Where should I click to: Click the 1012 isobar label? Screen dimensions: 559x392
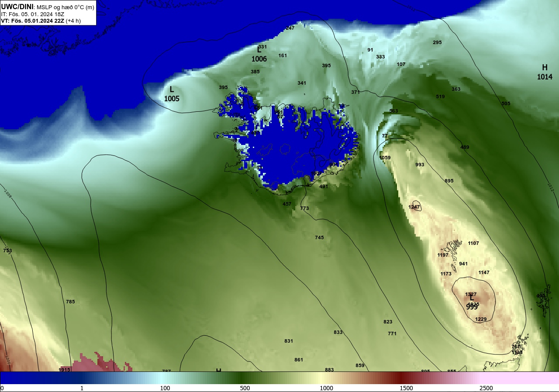point(550,188)
